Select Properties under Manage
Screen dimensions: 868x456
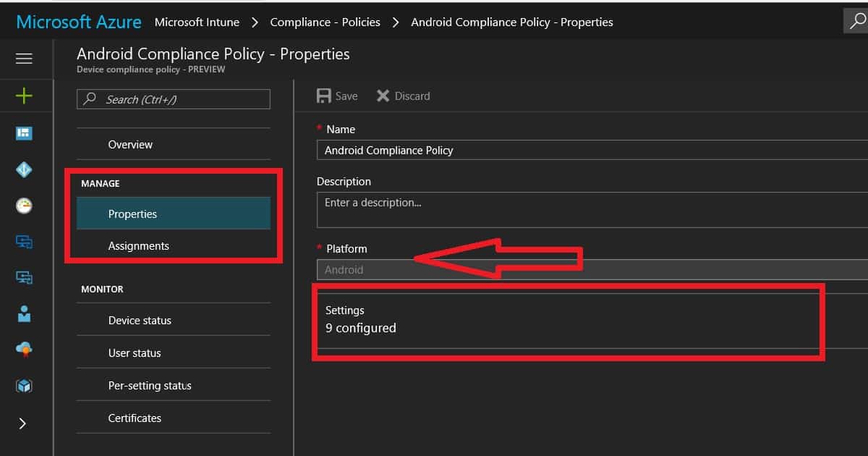tap(174, 214)
